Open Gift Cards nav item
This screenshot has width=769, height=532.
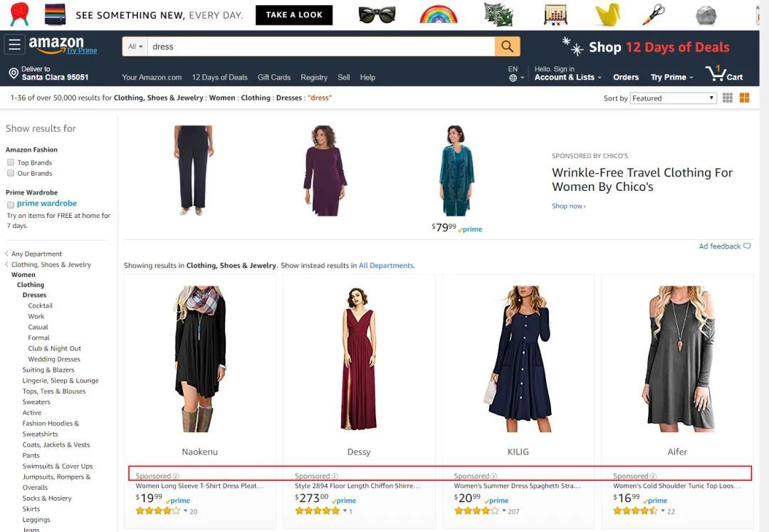(273, 78)
